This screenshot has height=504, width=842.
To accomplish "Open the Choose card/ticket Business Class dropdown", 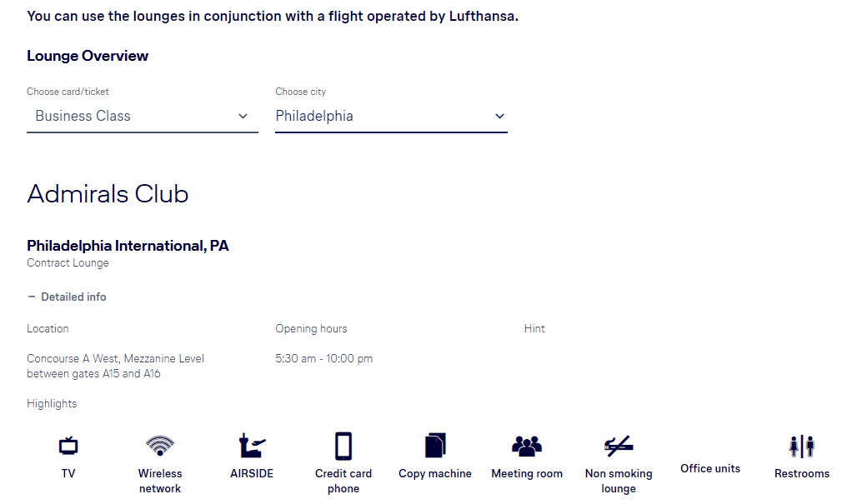I will click(143, 116).
